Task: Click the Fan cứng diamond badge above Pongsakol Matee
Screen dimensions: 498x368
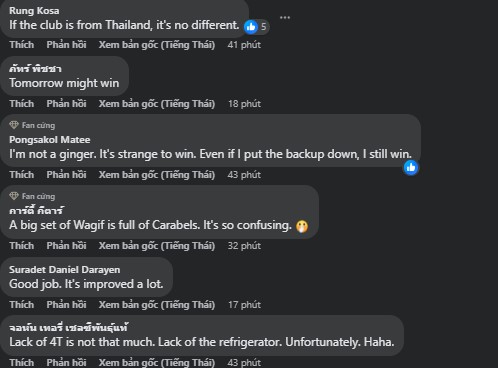Action: (x=14, y=125)
